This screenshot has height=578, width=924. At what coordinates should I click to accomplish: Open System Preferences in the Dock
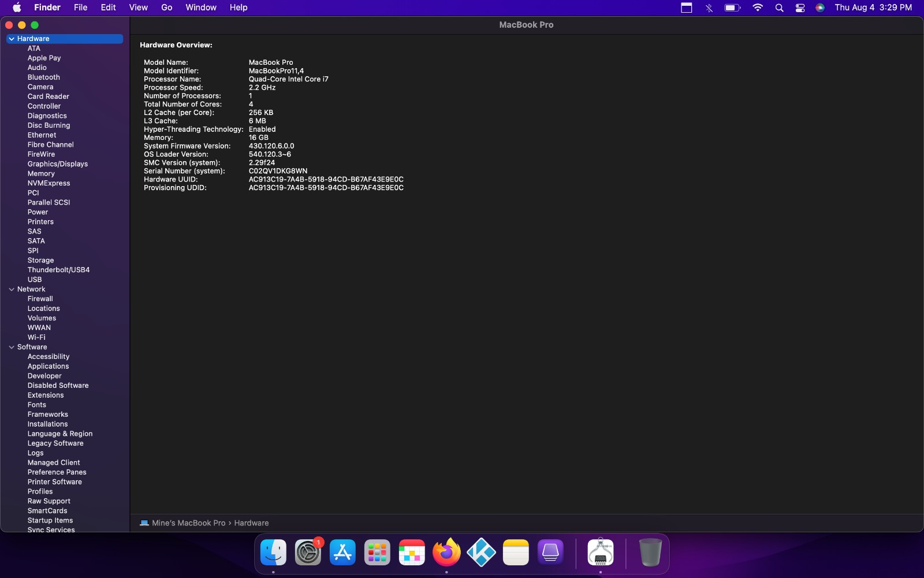[x=308, y=553]
